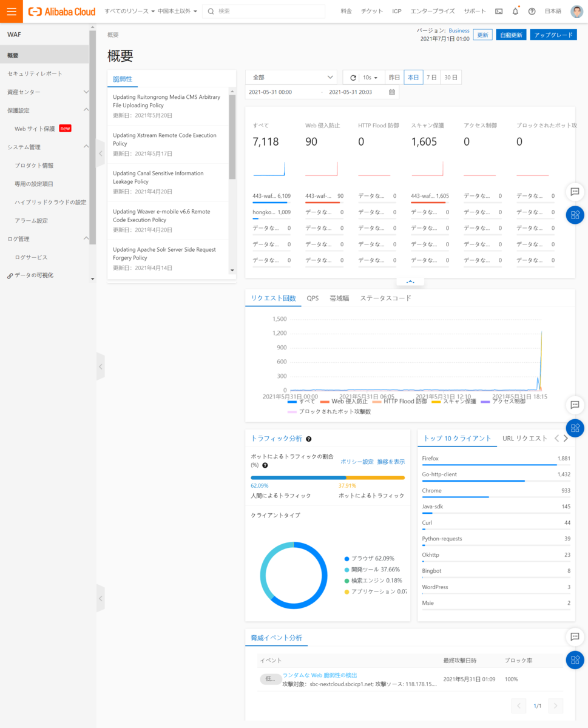Viewport: 588px width, 728px height.
Task: Toggle ブロックされたボット攻撃数 legend series
Action: (x=329, y=411)
